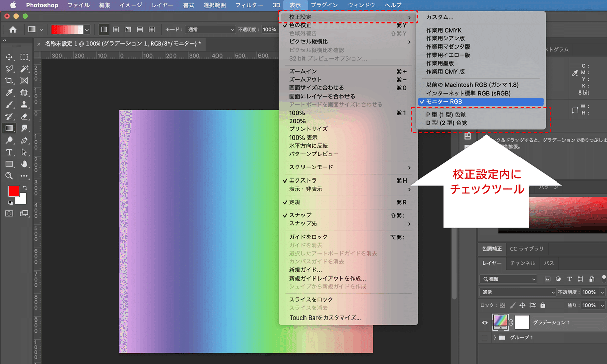
Task: Click the Home icon in options bar
Action: pyautogui.click(x=13, y=30)
